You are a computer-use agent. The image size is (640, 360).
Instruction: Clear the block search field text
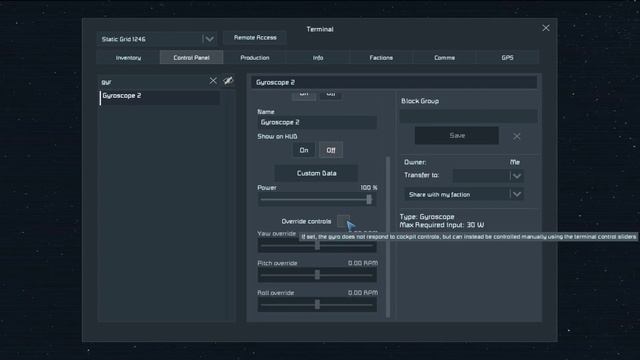[x=213, y=81]
